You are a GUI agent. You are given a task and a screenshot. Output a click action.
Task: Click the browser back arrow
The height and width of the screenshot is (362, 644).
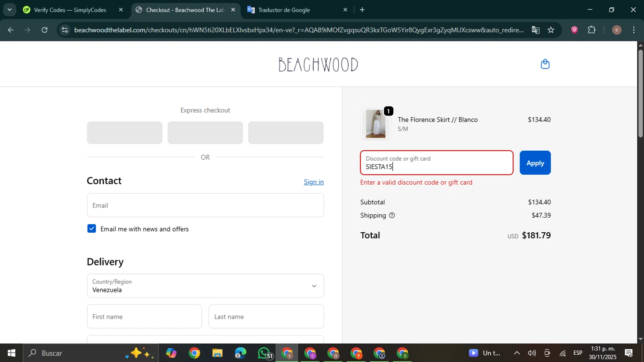(x=10, y=30)
